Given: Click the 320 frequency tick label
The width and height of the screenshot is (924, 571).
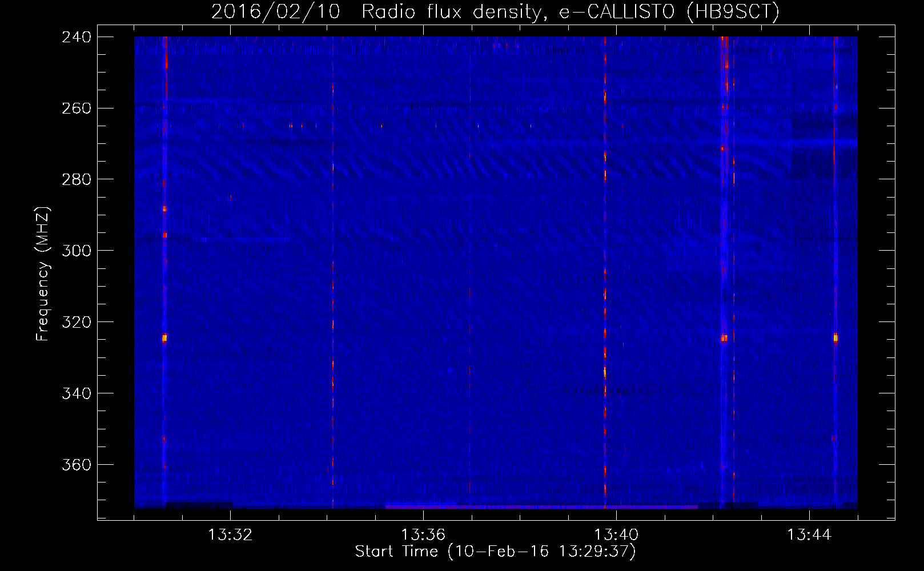Looking at the screenshot, I should (77, 322).
